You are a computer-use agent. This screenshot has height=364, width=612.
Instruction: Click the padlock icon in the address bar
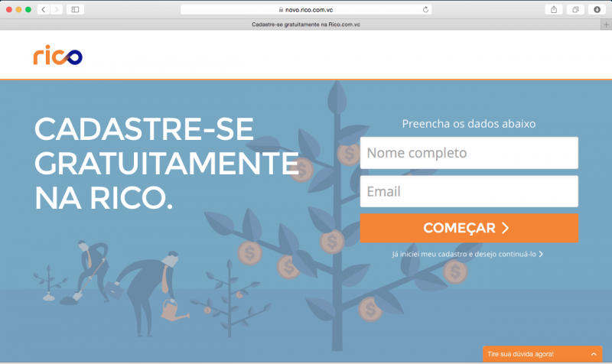click(x=281, y=9)
